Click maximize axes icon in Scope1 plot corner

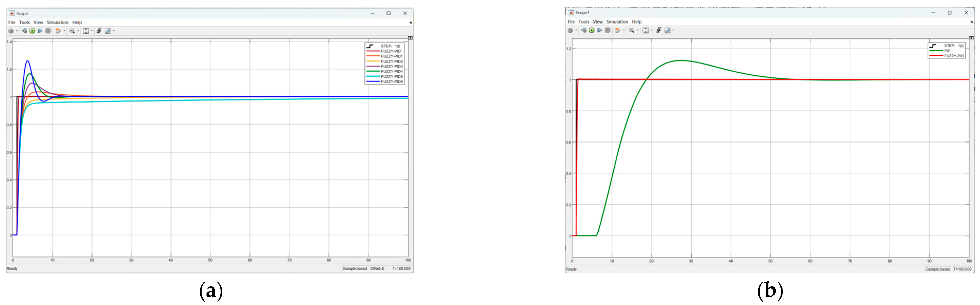(x=971, y=38)
